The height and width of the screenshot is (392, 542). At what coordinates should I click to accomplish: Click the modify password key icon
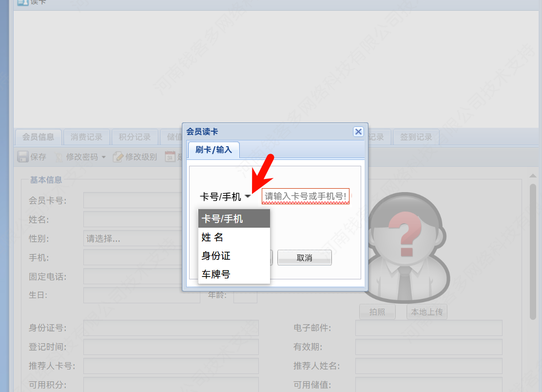[x=59, y=157]
